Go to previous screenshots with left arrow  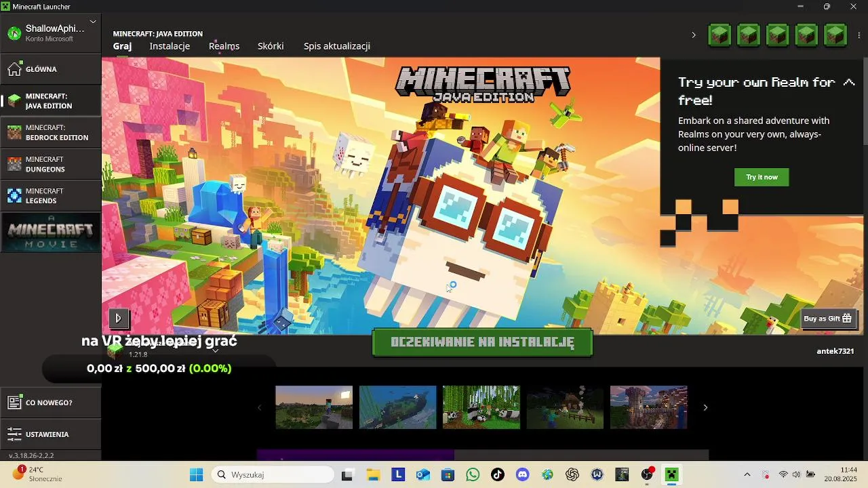pos(259,407)
